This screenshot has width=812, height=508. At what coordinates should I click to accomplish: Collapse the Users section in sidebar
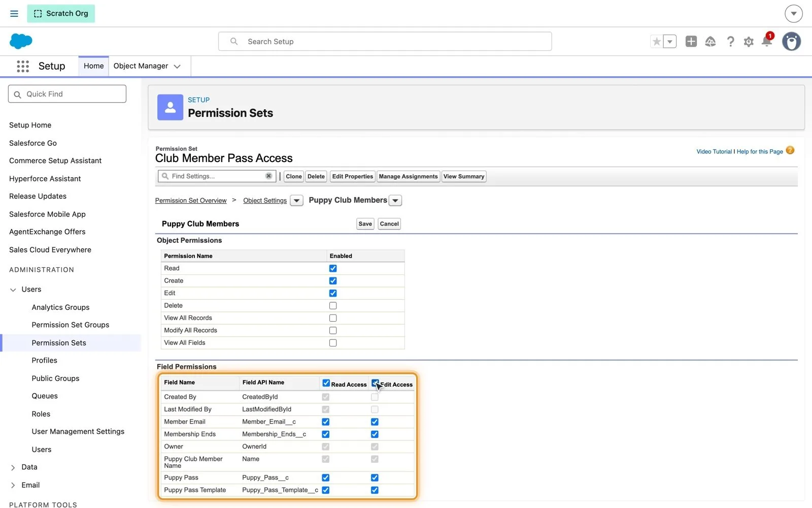(13, 290)
